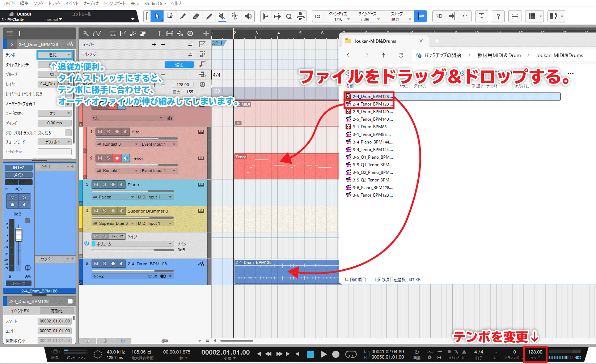Adjust the Tenor track volume slider
The width and height of the screenshot is (596, 364).
136,165
